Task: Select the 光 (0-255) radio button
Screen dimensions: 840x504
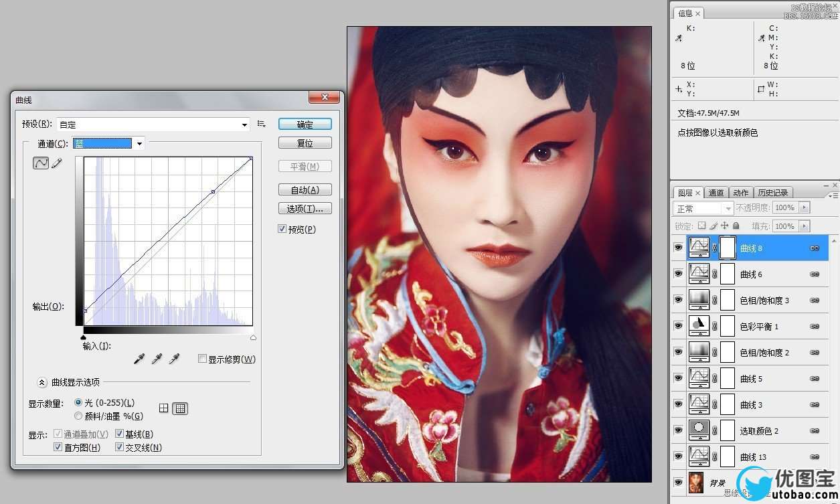Action: click(x=78, y=402)
